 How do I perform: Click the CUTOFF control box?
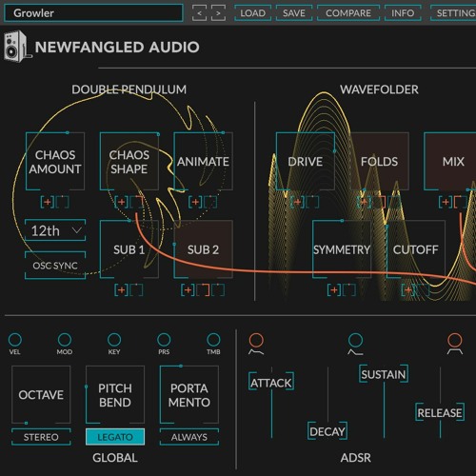(416, 249)
